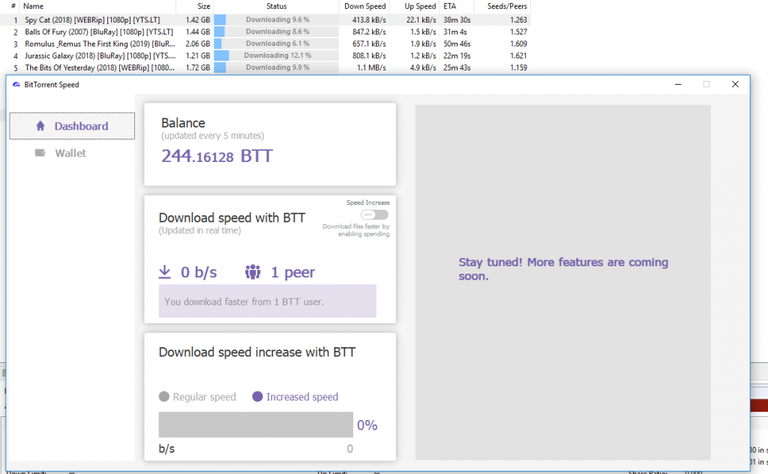Screen dimensions: 768x474
Task: Click the 0% speed increase value
Action: click(367, 425)
